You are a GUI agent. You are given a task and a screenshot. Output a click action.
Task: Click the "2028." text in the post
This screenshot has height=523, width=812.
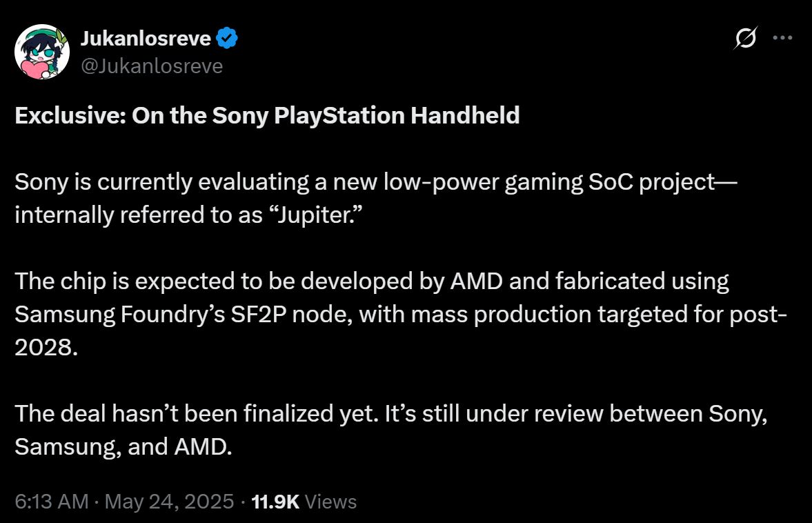pyautogui.click(x=42, y=347)
